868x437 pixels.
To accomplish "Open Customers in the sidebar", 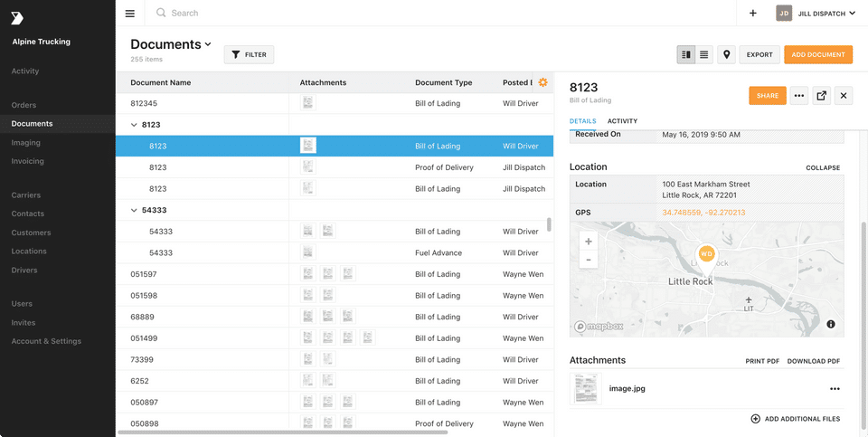I will click(31, 233).
